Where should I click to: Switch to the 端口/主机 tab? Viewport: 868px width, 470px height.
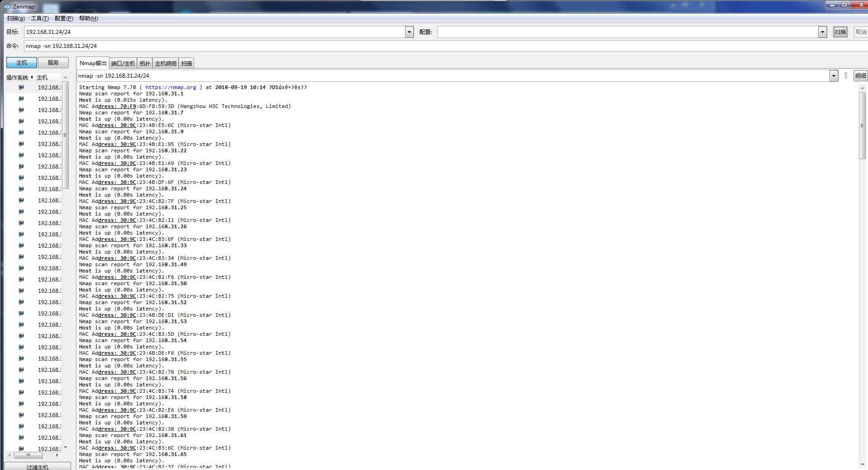123,64
